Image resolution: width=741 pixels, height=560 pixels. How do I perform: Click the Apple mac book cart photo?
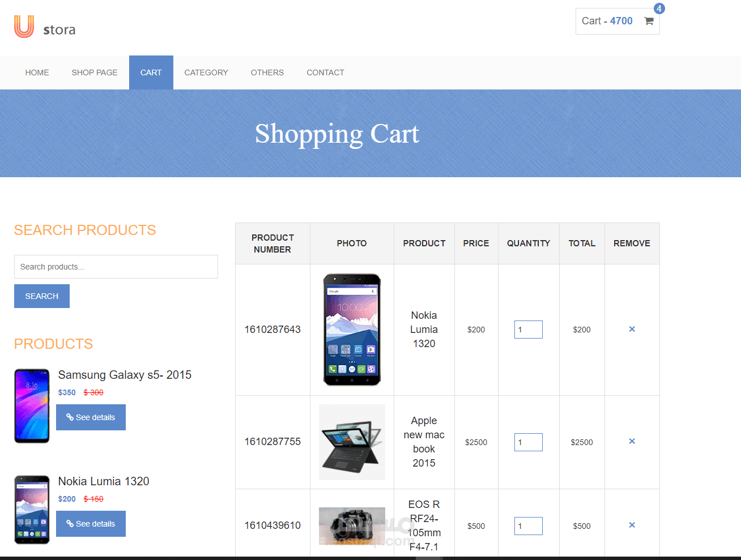[352, 442]
